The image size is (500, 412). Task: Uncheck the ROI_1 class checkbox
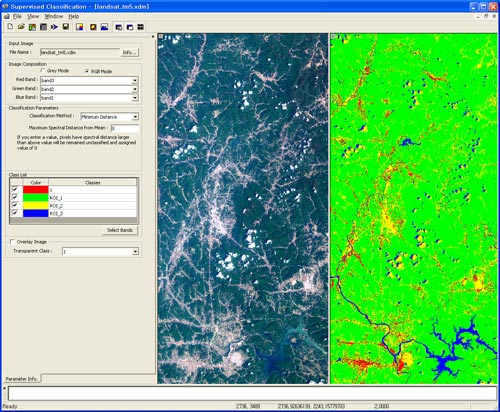(15, 197)
